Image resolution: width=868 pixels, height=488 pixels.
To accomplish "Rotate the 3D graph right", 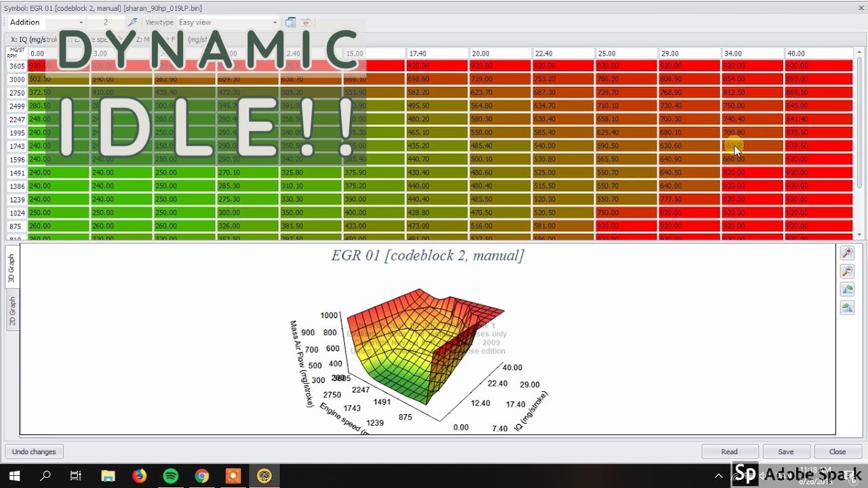I will [847, 308].
